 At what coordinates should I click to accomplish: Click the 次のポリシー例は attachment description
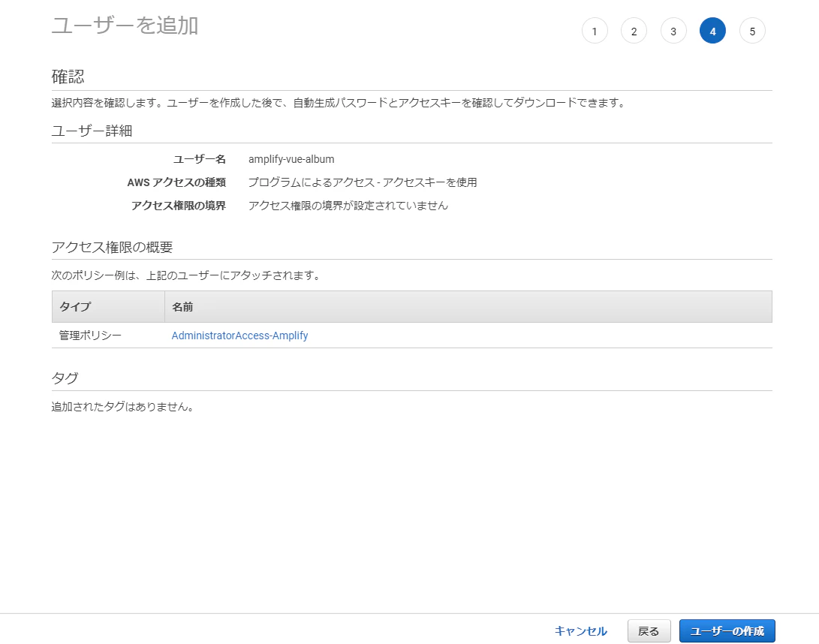point(186,275)
